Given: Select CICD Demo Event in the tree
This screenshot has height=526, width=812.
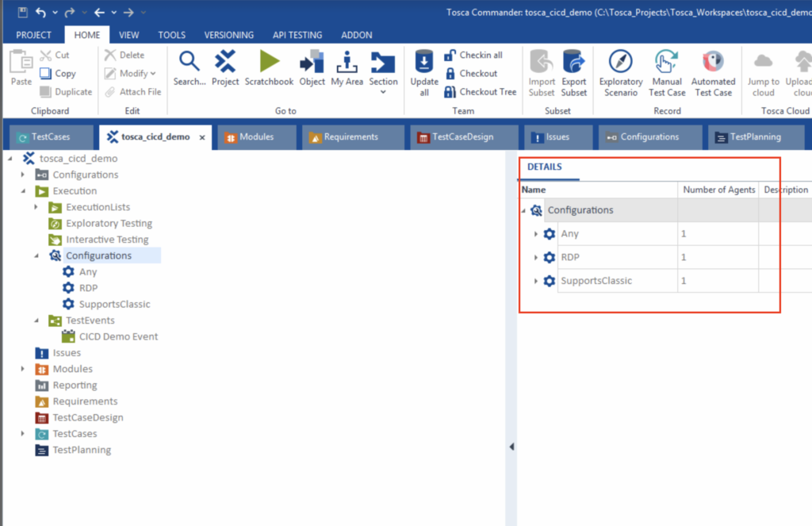Looking at the screenshot, I should pos(118,337).
